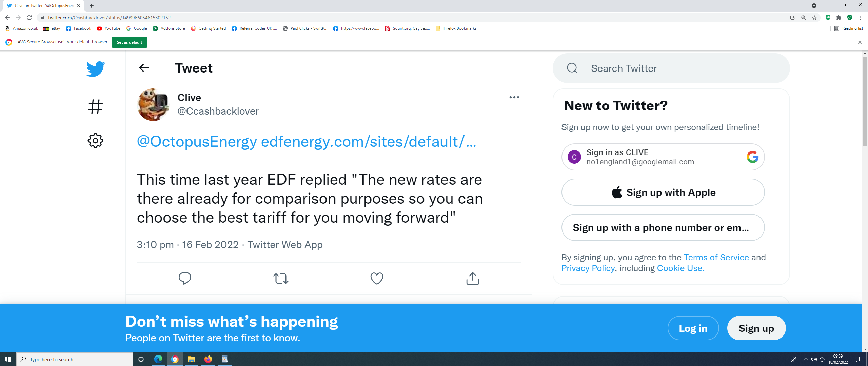This screenshot has height=366, width=868.
Task: Click the Search Twitter field
Action: pos(671,68)
